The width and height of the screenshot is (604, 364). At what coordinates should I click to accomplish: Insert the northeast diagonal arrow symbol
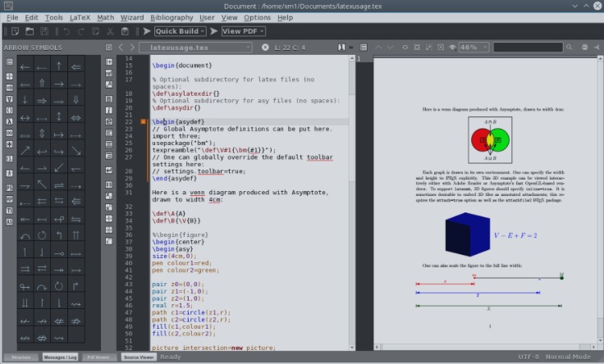pos(25,151)
